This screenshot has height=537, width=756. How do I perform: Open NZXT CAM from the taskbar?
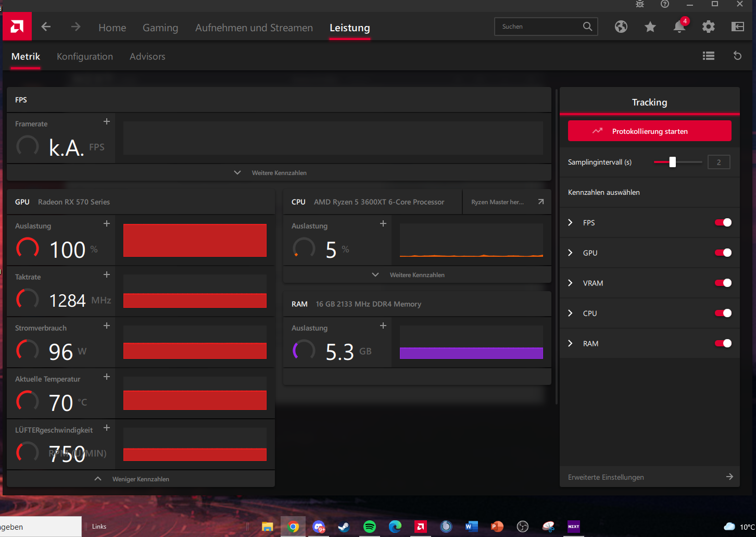pyautogui.click(x=574, y=527)
